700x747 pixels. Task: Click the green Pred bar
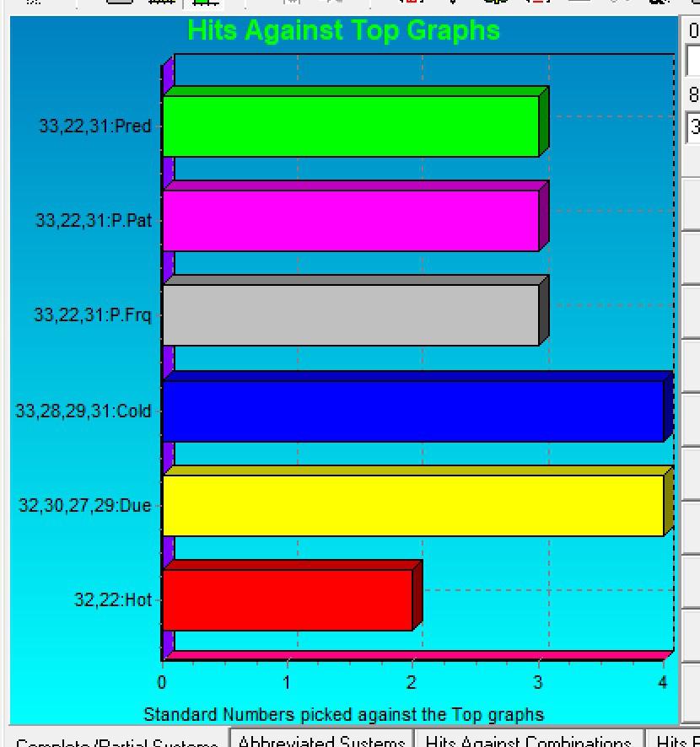[350, 126]
